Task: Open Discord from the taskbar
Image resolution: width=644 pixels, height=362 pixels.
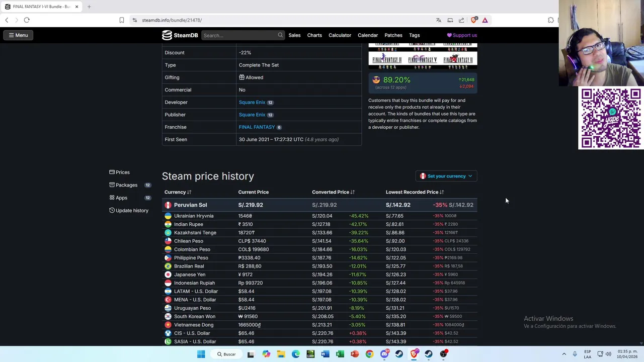Action: click(x=384, y=354)
